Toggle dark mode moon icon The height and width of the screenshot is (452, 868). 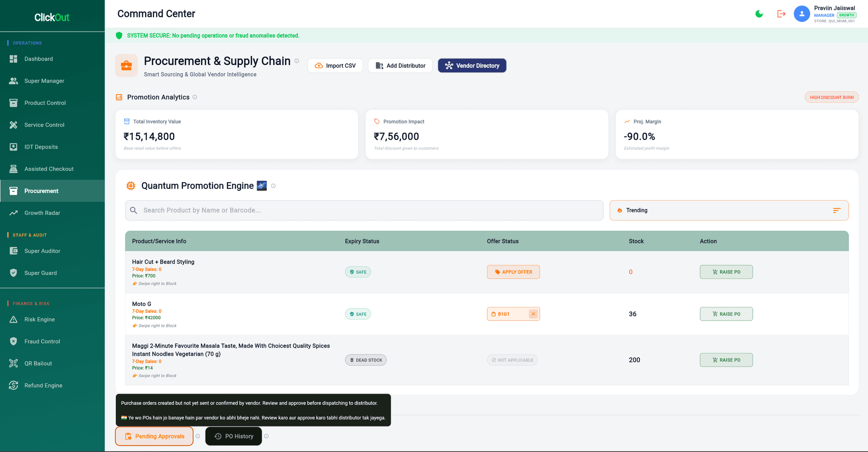[759, 14]
